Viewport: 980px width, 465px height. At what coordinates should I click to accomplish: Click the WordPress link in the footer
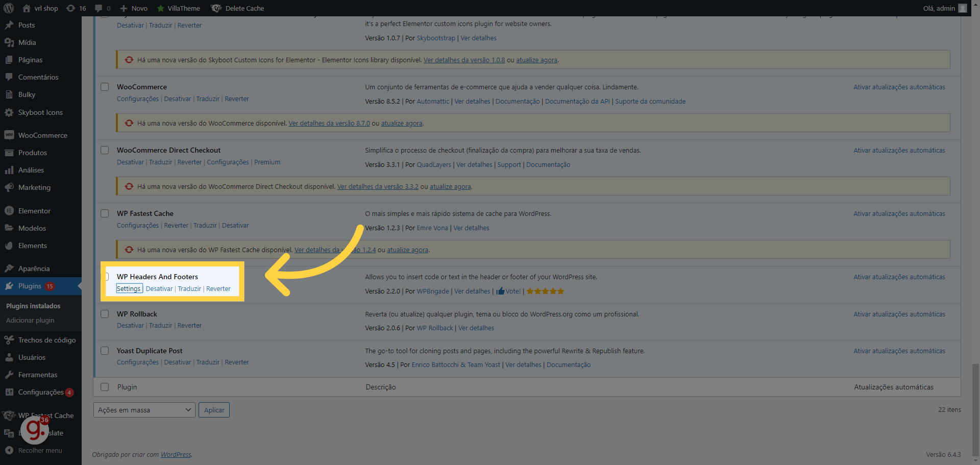pyautogui.click(x=176, y=454)
